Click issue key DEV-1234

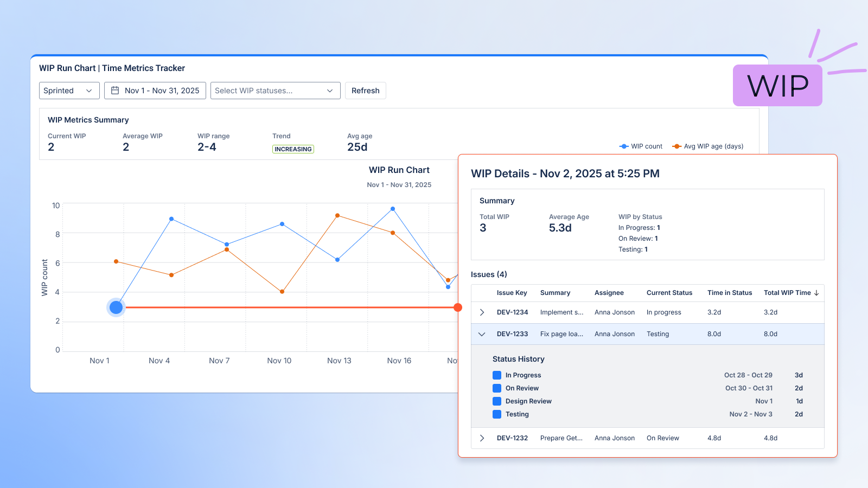coord(513,312)
